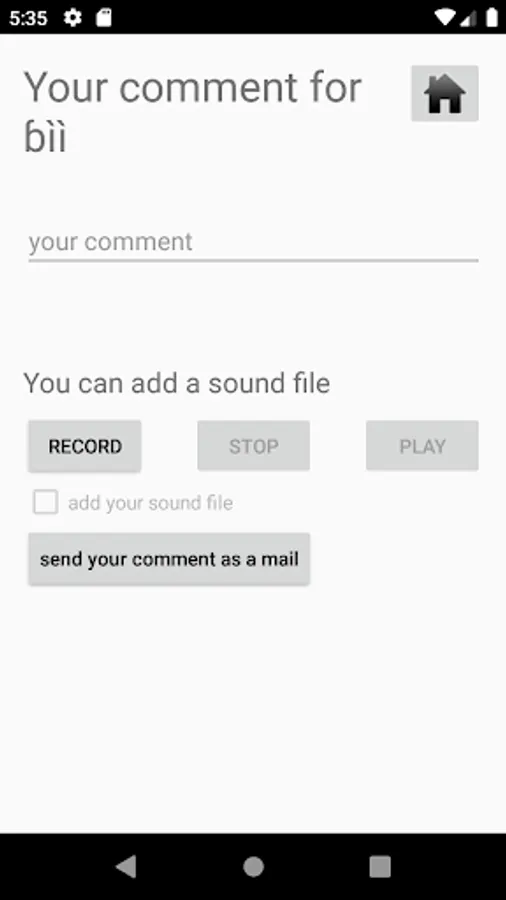Click the STOP recording button
Image resolution: width=506 pixels, height=900 pixels.
tap(254, 446)
